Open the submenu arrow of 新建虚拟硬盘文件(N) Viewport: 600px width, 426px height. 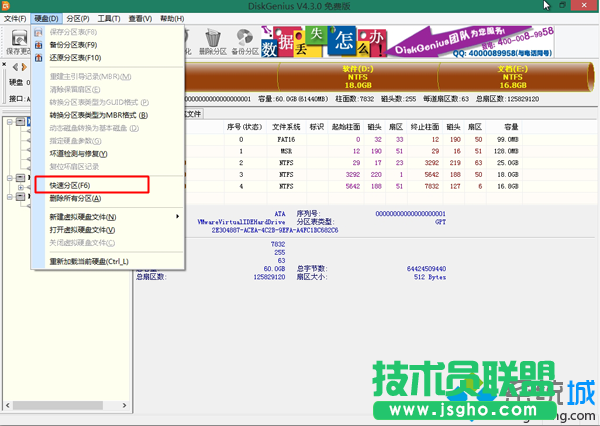click(177, 217)
